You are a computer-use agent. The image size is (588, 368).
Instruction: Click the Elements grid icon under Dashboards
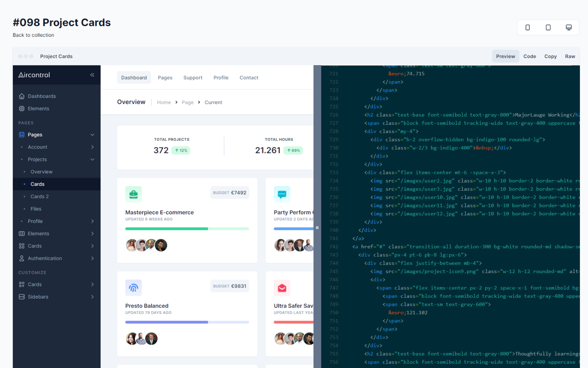(x=22, y=109)
